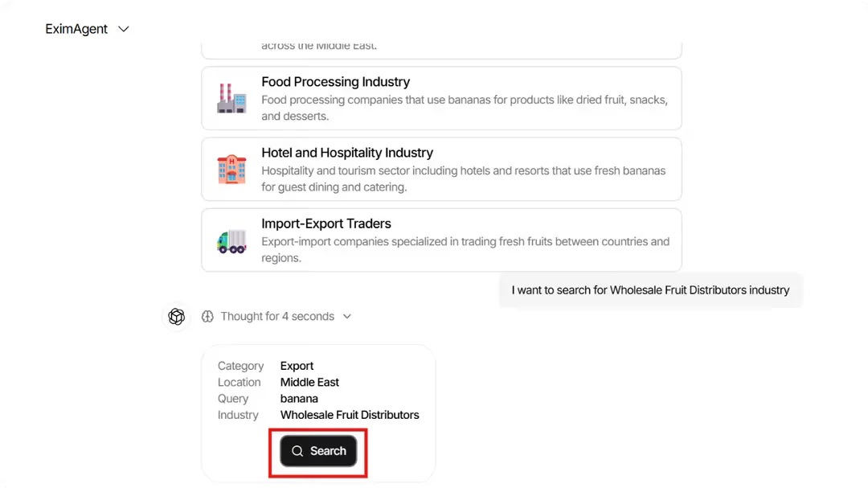This screenshot has height=488, width=868.
Task: Click the Export category value
Action: [297, 365]
